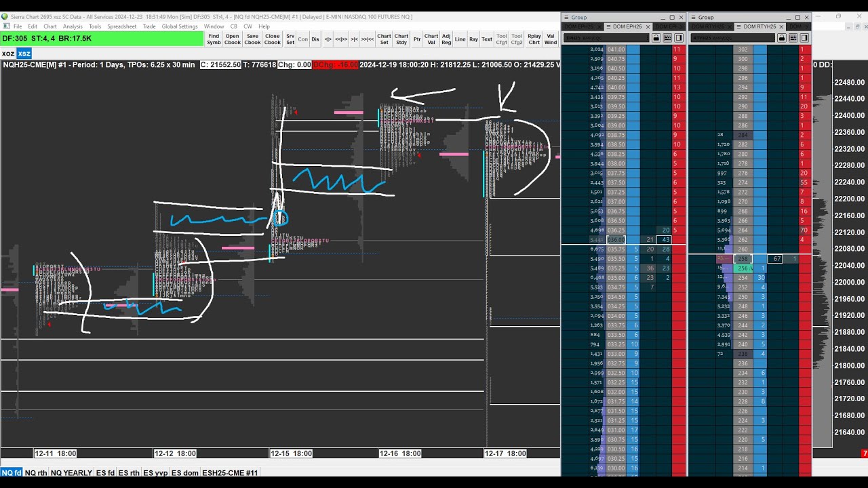Select the Line drawing tool
868x488 pixels.
[460, 39]
